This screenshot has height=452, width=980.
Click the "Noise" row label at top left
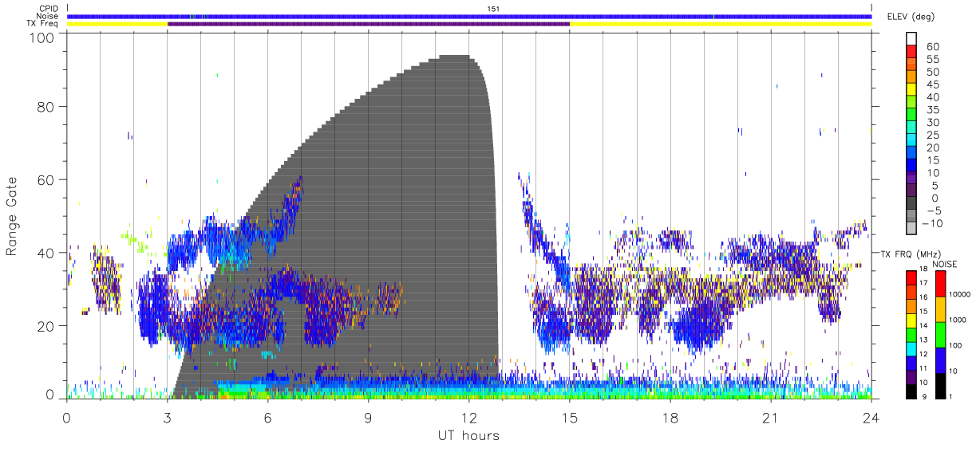pyautogui.click(x=48, y=16)
